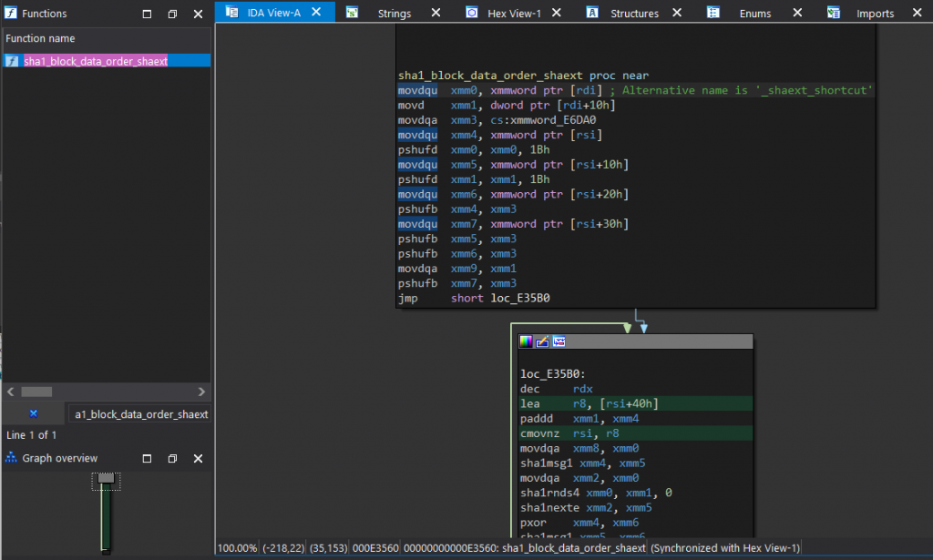The height and width of the screenshot is (560, 933).
Task: Click the Graph overview panel icon
Action: (11, 458)
